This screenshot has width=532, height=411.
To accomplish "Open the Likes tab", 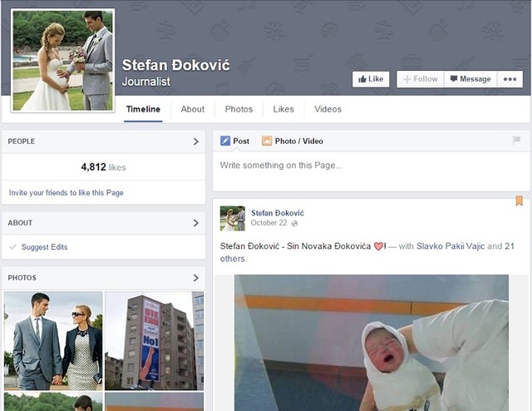I will (x=283, y=109).
